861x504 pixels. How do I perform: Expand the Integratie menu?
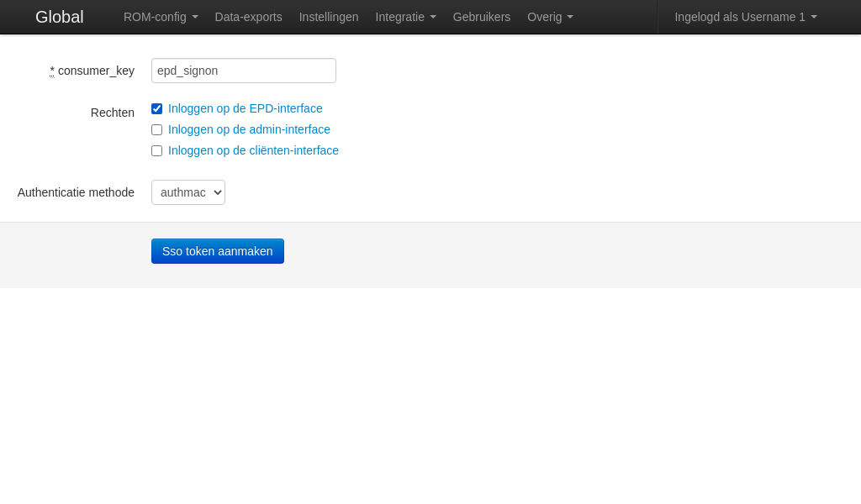(405, 17)
